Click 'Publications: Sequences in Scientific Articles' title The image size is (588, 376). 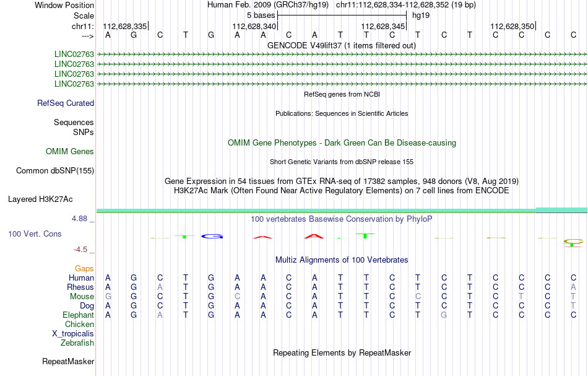pyautogui.click(x=342, y=113)
